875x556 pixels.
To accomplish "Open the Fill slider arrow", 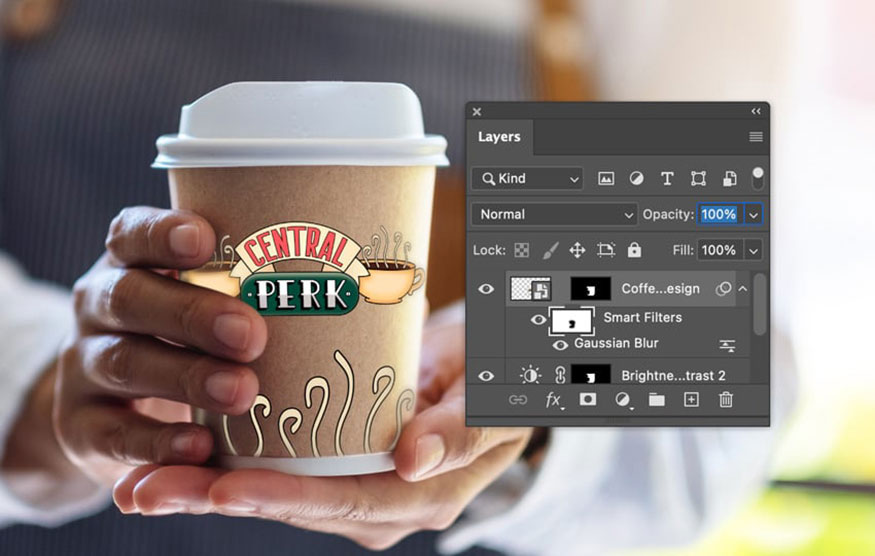I will tap(753, 251).
